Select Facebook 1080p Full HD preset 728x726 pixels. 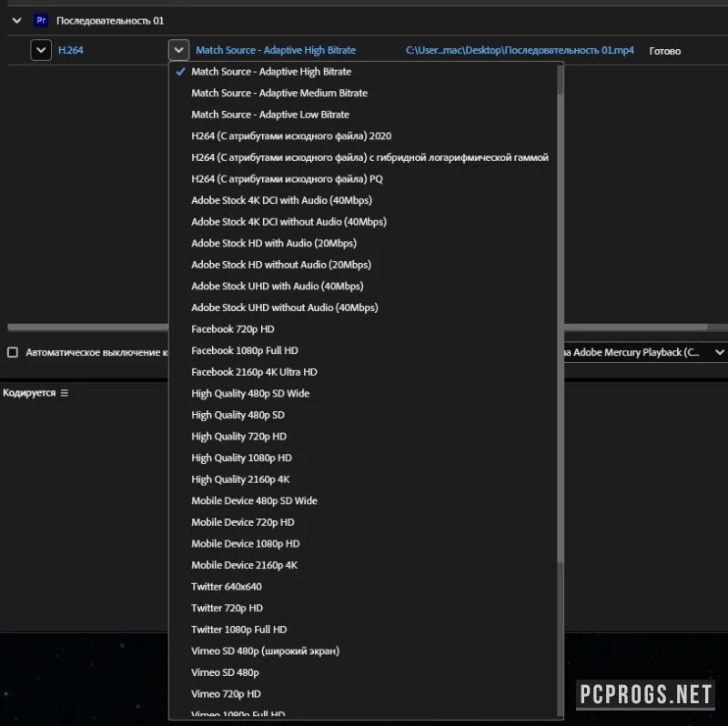coord(363,350)
